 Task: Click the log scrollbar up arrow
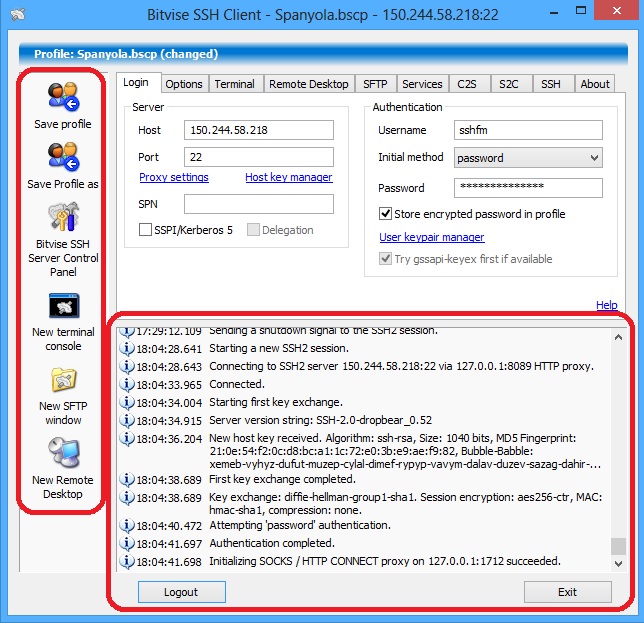click(x=619, y=337)
